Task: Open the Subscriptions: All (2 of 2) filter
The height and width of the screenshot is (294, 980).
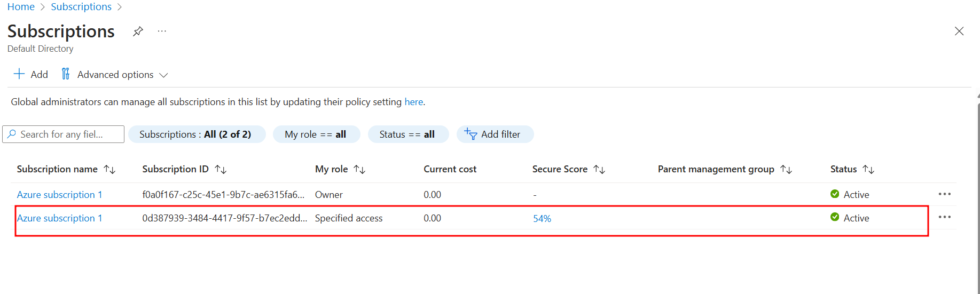Action: pyautogui.click(x=197, y=134)
